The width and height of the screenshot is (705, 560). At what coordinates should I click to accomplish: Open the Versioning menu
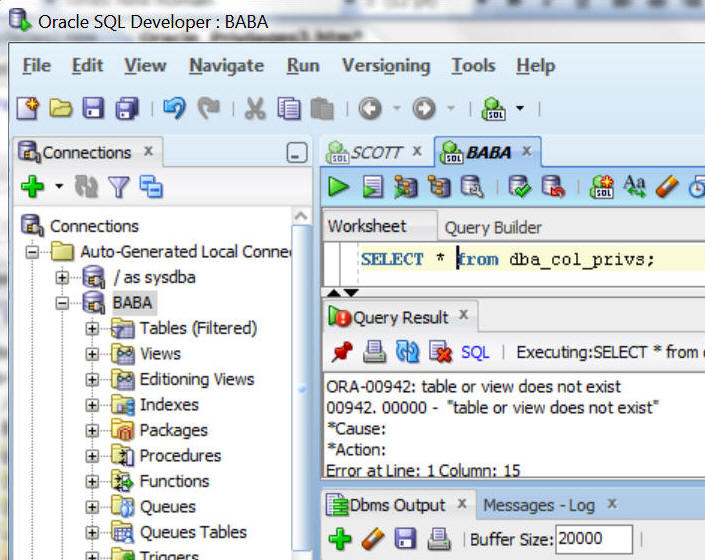(x=386, y=66)
